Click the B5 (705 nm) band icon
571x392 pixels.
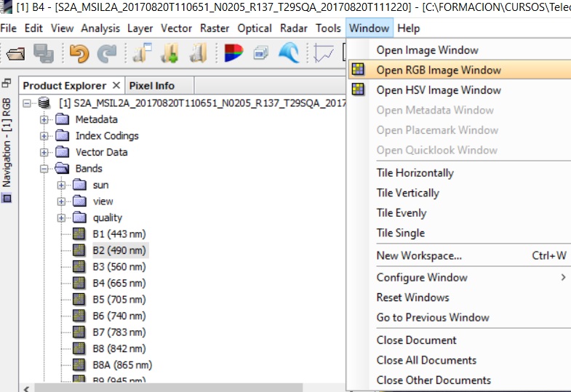pos(79,299)
